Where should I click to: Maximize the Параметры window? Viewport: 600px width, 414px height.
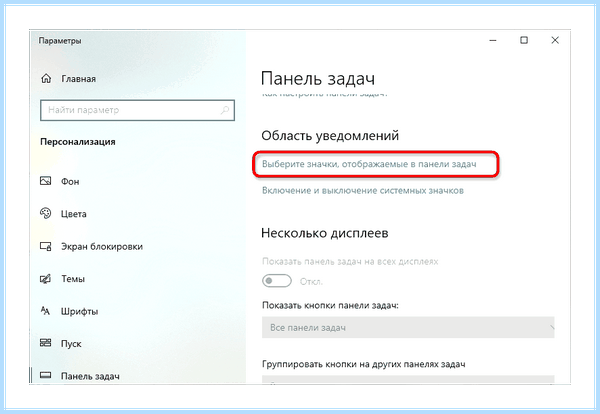524,40
